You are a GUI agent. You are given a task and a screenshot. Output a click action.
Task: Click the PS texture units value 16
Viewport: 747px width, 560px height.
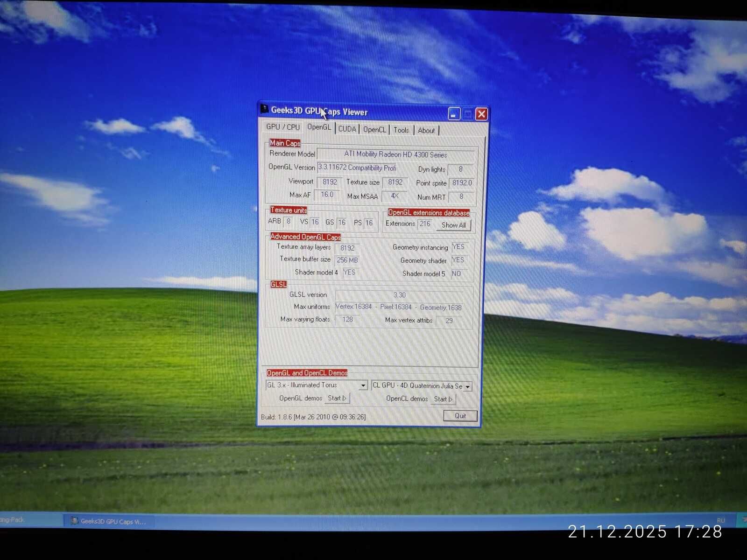(x=369, y=223)
